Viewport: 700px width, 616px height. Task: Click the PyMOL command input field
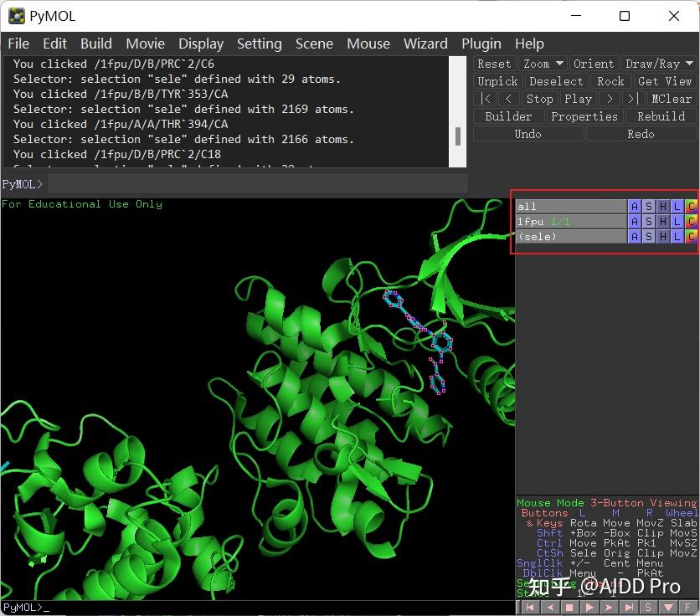pos(251,184)
